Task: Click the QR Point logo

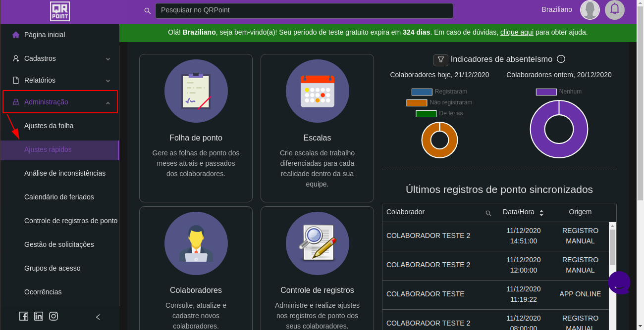Action: (60, 11)
